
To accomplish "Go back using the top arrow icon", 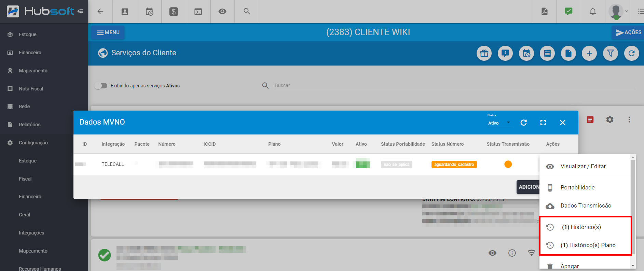I will [100, 11].
